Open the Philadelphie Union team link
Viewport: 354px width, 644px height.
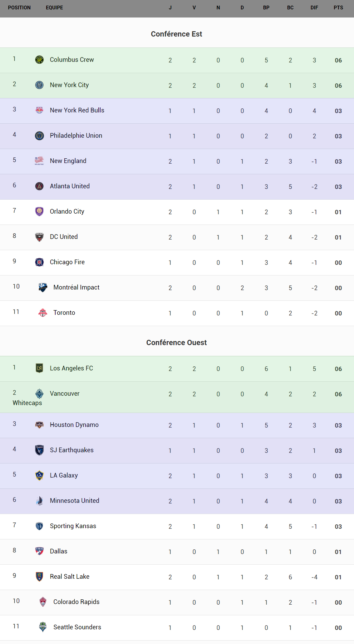[x=76, y=136]
